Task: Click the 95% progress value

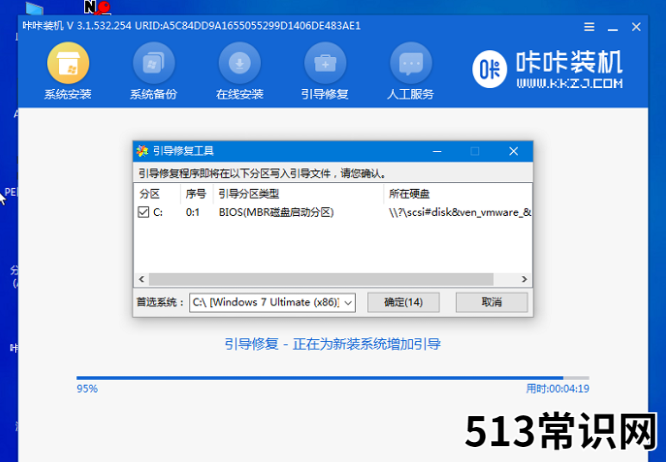Action: (87, 389)
